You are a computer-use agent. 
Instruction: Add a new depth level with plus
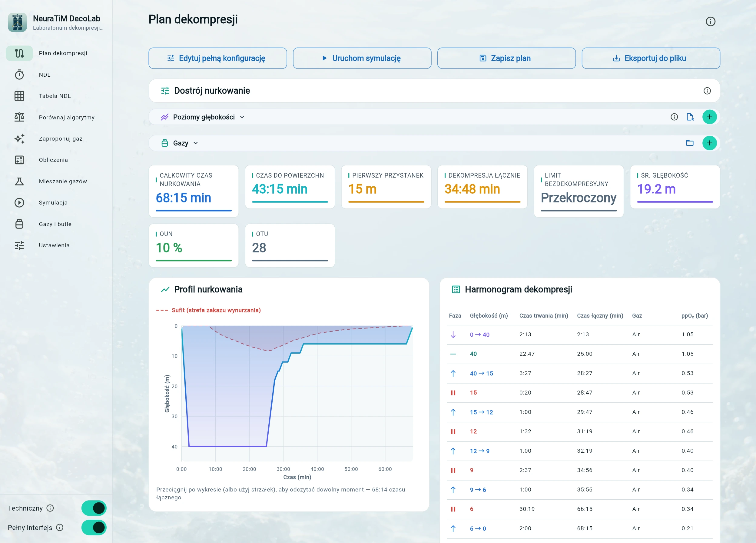pos(709,117)
